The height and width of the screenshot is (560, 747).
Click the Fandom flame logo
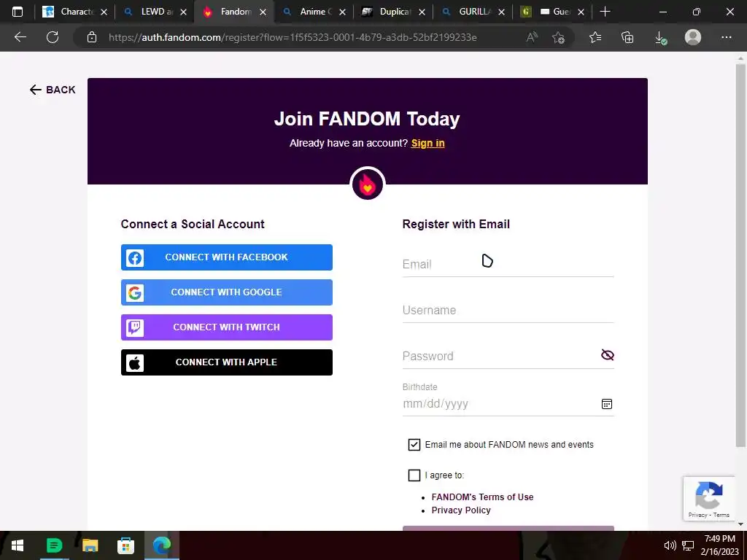coord(368,184)
